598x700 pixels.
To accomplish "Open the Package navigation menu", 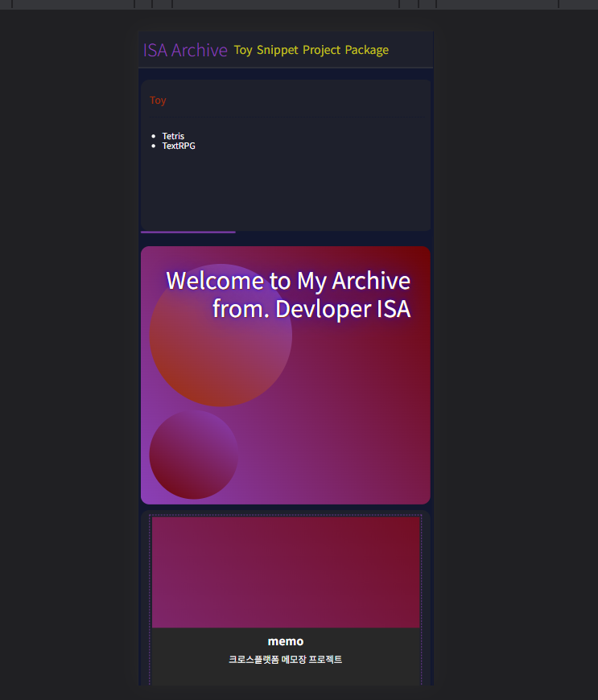I will point(367,50).
